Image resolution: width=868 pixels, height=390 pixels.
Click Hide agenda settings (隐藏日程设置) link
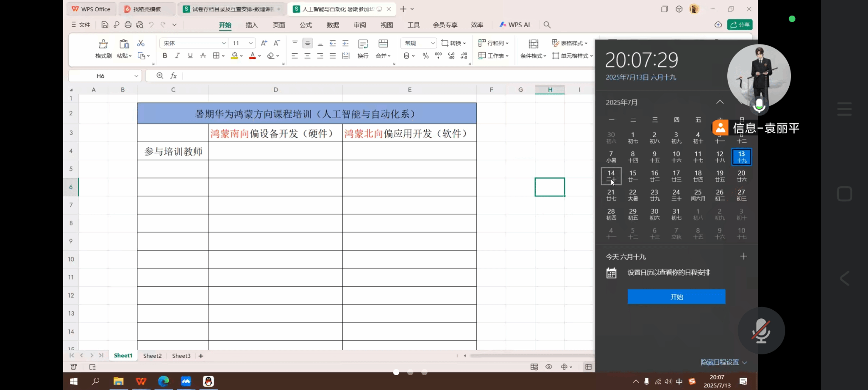click(x=723, y=362)
